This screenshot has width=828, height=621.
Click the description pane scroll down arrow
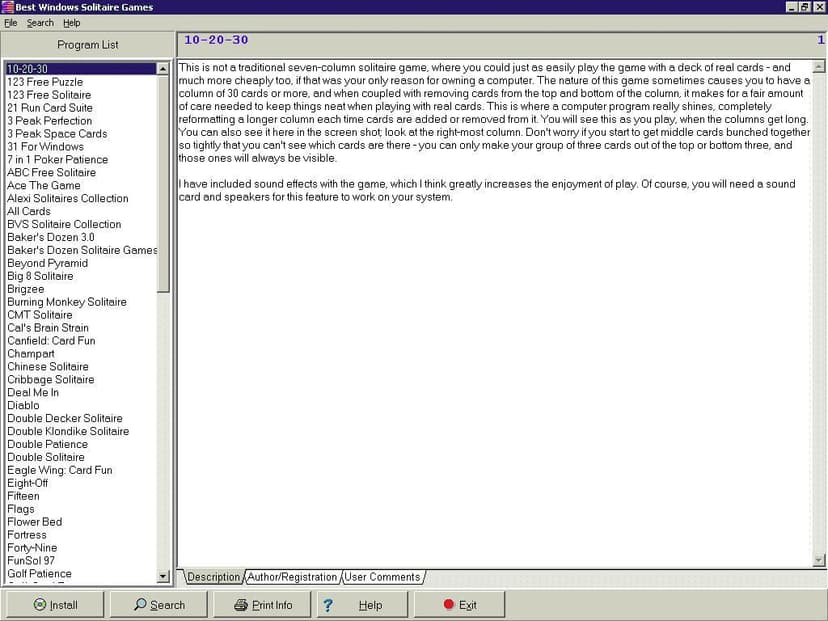click(818, 560)
